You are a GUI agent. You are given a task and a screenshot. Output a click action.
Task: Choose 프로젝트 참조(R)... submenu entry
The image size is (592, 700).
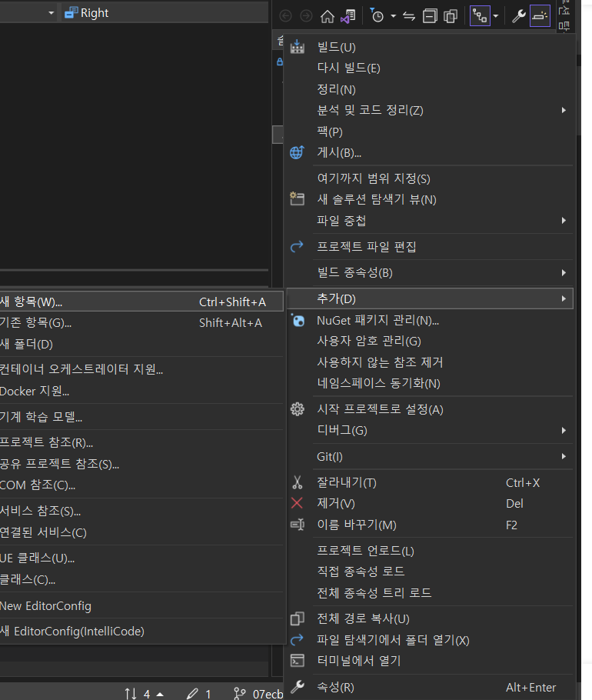tap(141, 442)
